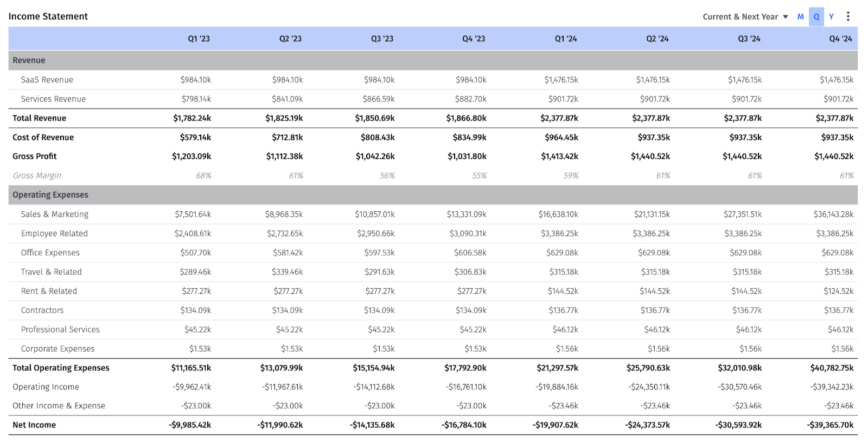Screen dimensions: 868x442
Task: Click the SaaS Revenue row label
Action: coord(47,80)
